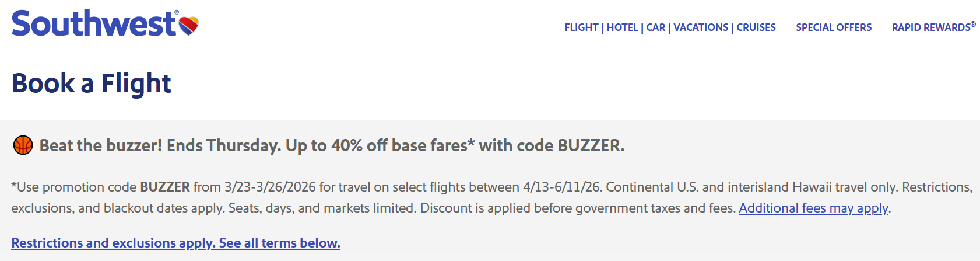Follow the 'Additional fees may apply' link
Viewport: 980px width, 261px height.
click(813, 208)
